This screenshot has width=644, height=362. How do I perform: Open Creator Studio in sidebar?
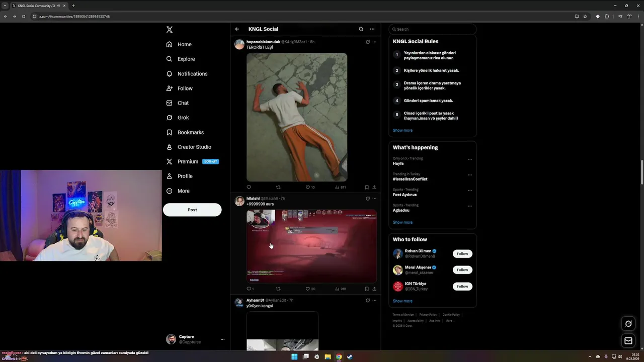pos(189,147)
